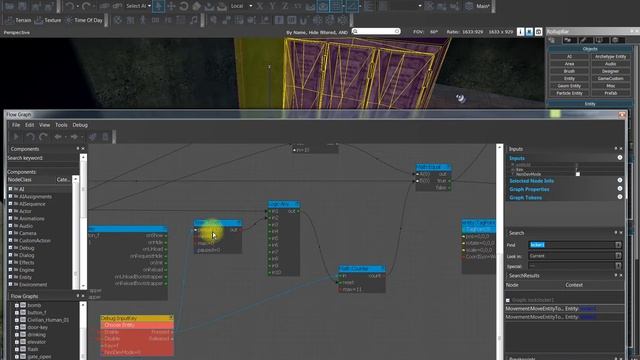The height and width of the screenshot is (360, 640).
Task: Open the Local coordinate system dropdown
Action: pyautogui.click(x=241, y=6)
